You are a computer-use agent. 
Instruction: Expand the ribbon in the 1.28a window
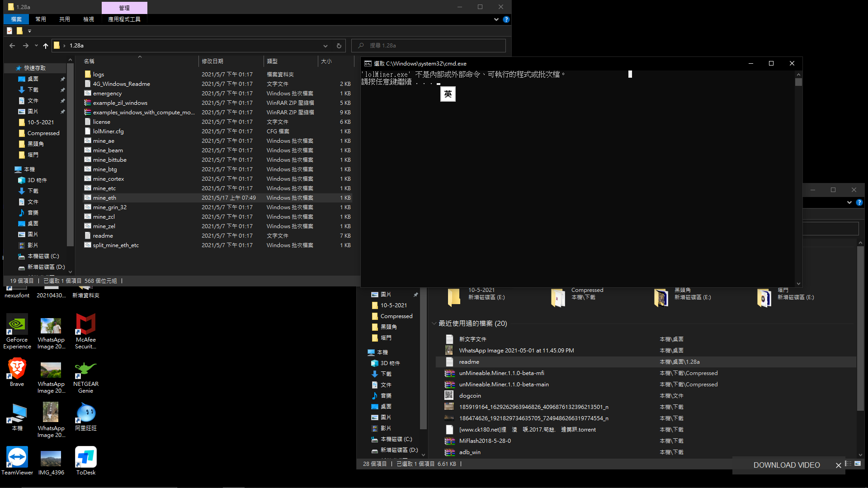tap(496, 19)
